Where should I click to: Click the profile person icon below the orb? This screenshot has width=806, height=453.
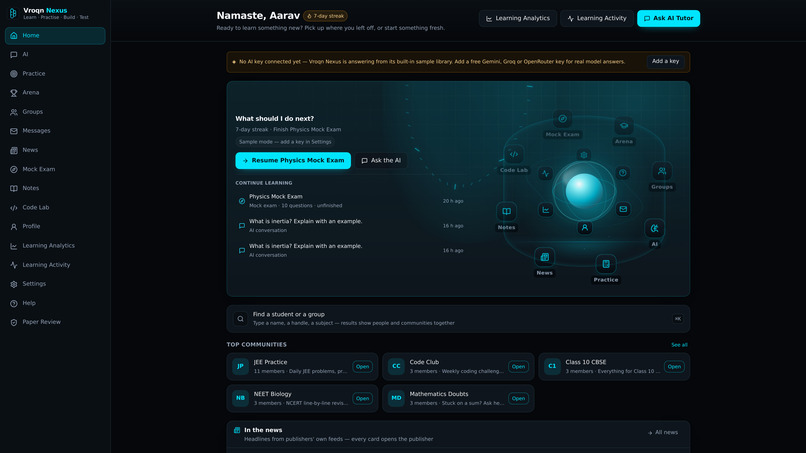[584, 228]
